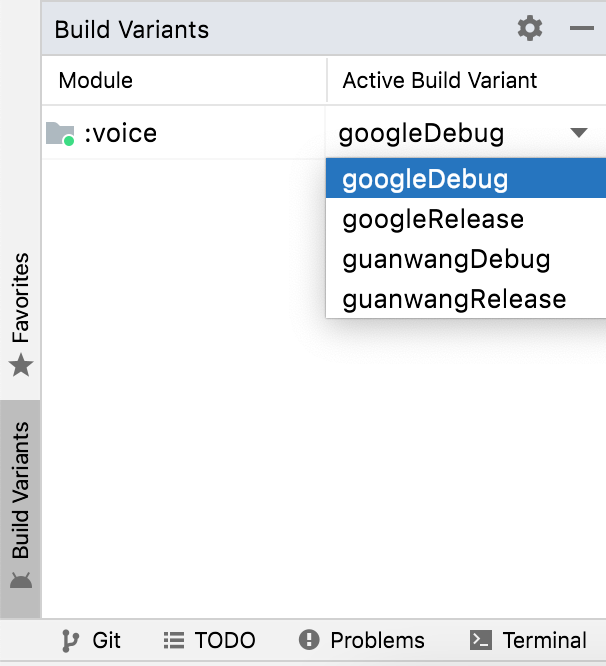Click the Git branch icon
The image size is (606, 666).
click(x=70, y=641)
